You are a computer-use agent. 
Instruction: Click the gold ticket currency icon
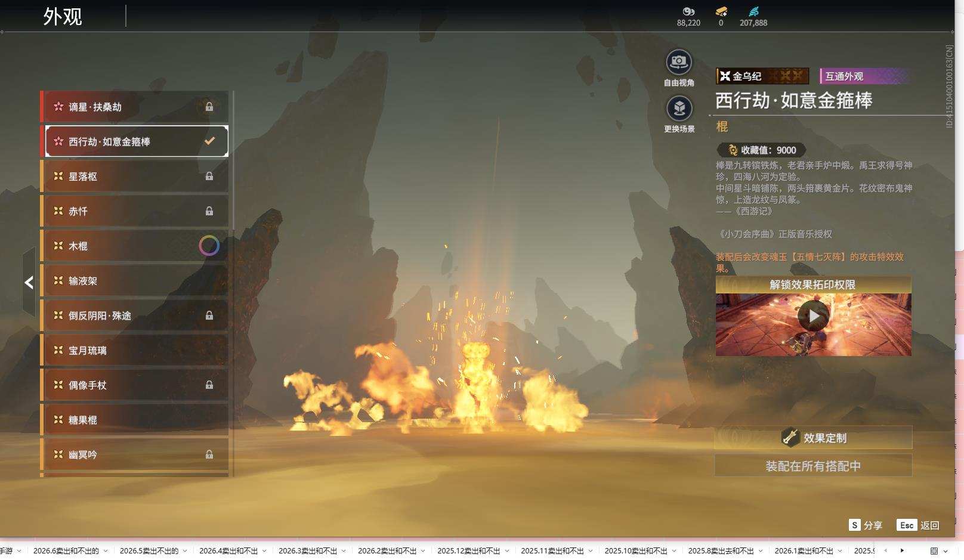(x=721, y=11)
